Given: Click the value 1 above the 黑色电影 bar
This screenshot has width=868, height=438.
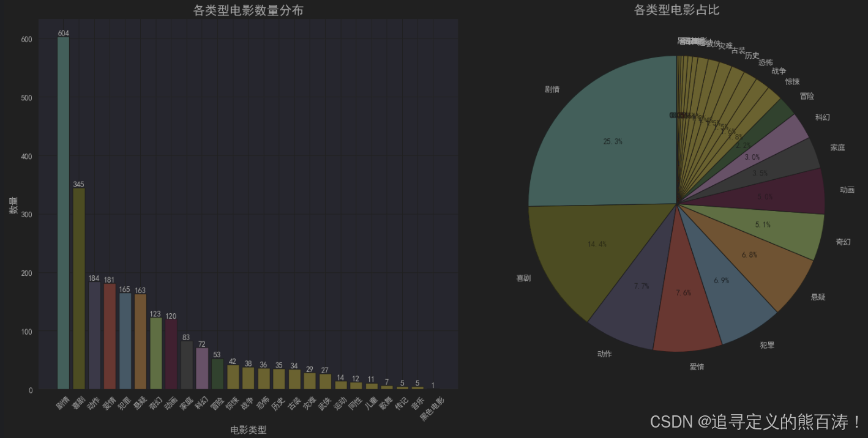Looking at the screenshot, I should coord(433,385).
